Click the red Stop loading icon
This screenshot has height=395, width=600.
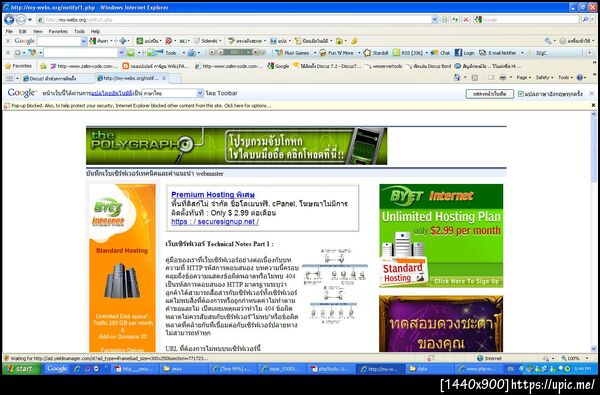(x=466, y=20)
